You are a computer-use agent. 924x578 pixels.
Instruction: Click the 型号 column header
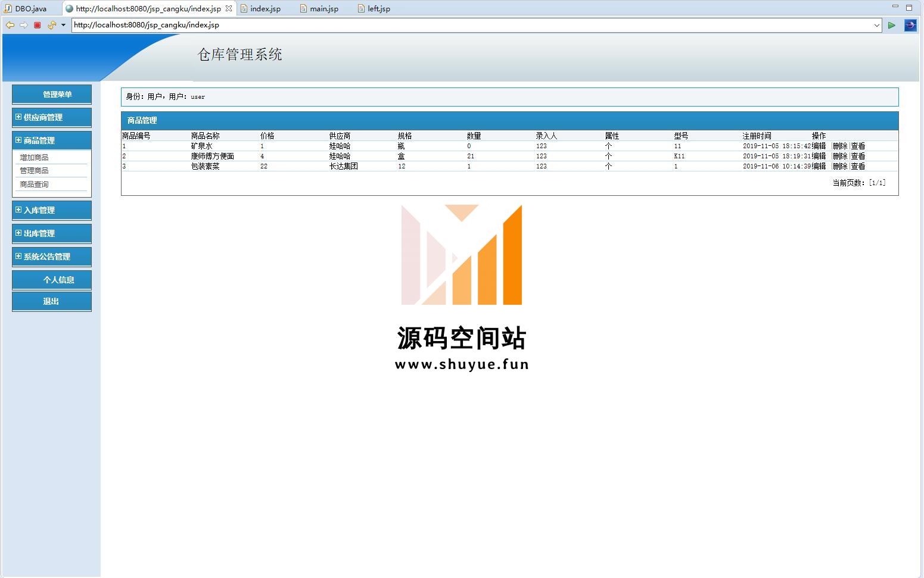tap(682, 136)
